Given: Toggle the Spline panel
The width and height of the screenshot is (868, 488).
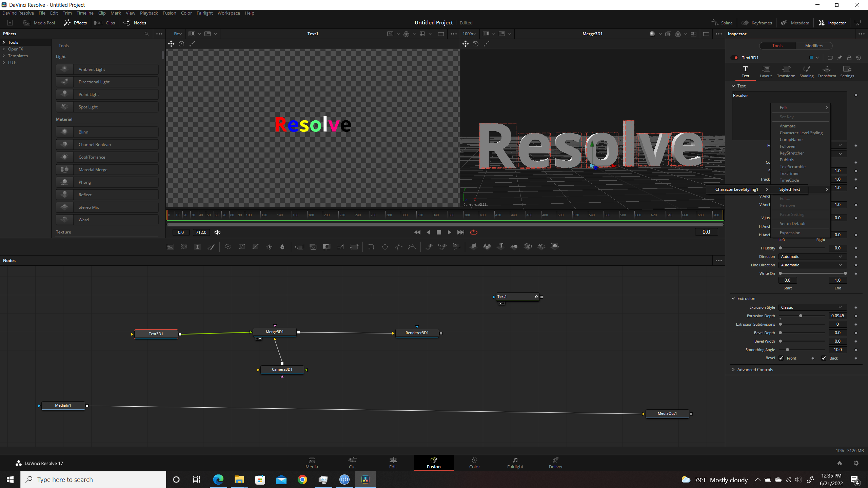Looking at the screenshot, I should tap(722, 23).
